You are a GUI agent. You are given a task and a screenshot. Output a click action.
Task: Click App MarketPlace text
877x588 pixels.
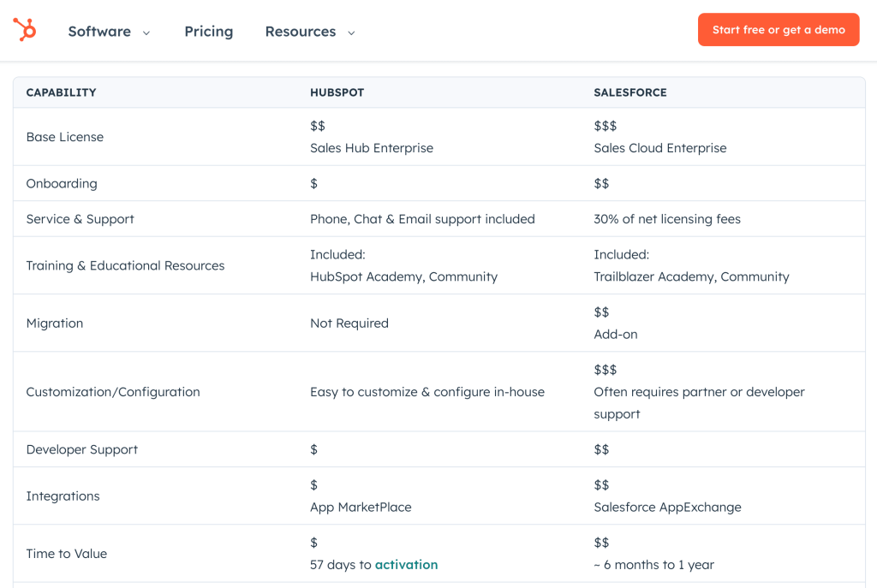pos(361,507)
